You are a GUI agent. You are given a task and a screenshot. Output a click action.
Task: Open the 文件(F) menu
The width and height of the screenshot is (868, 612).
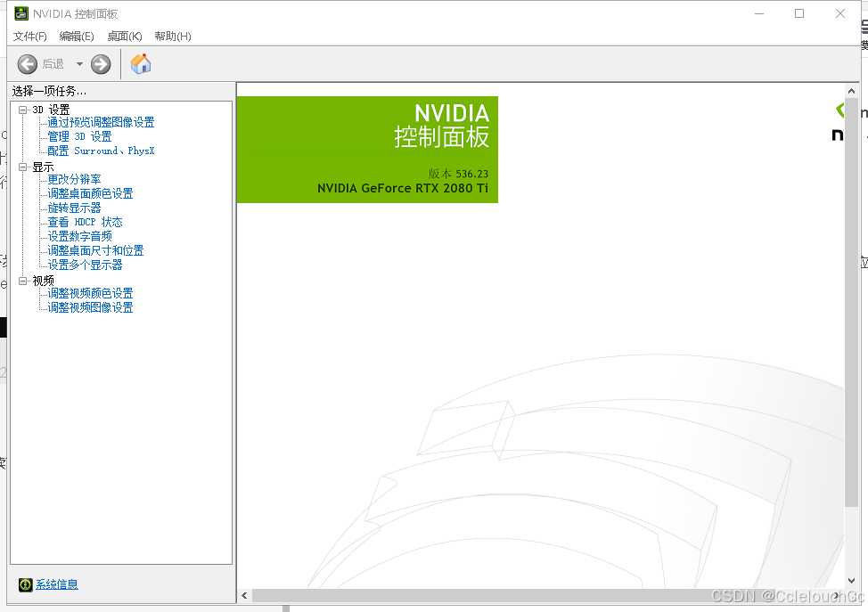pyautogui.click(x=30, y=36)
